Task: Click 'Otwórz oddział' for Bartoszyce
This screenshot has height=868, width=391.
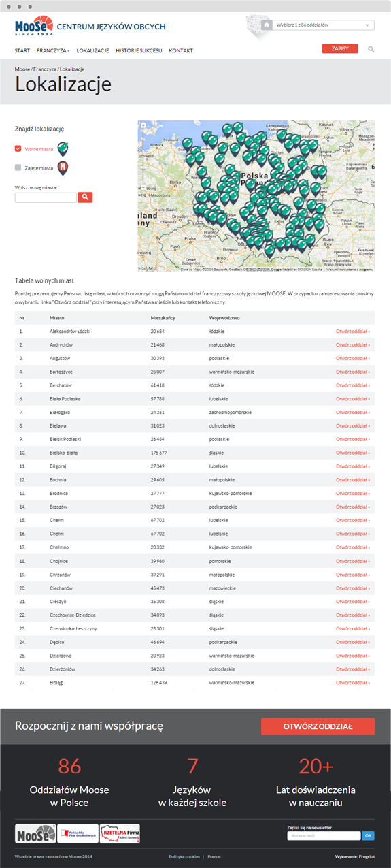Action: tap(352, 372)
